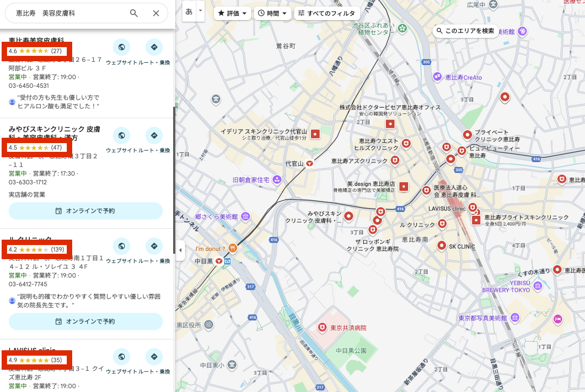Image resolution: width=585 pixels, height=392 pixels.
Task: Open みやびスキンクリニック listing title
Action: point(54,133)
